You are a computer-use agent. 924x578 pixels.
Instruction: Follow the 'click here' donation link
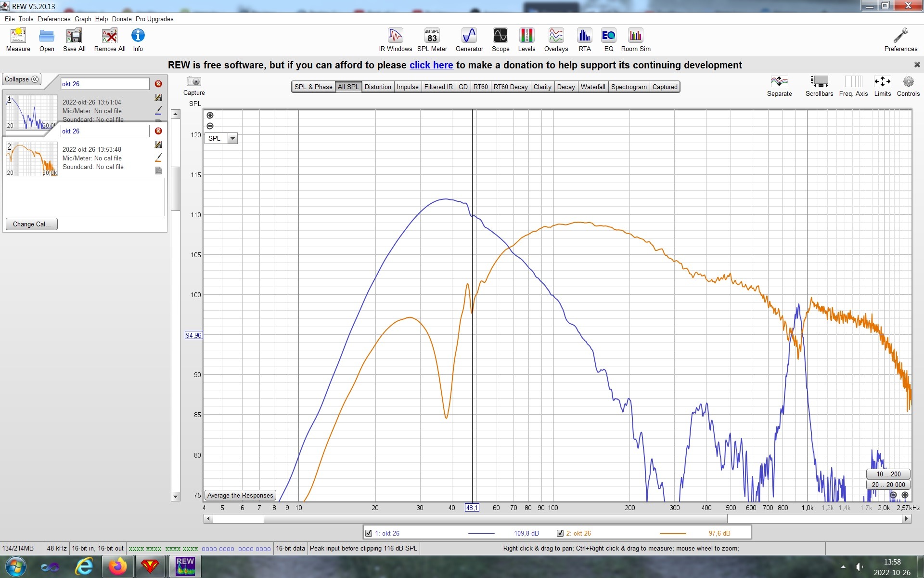431,65
